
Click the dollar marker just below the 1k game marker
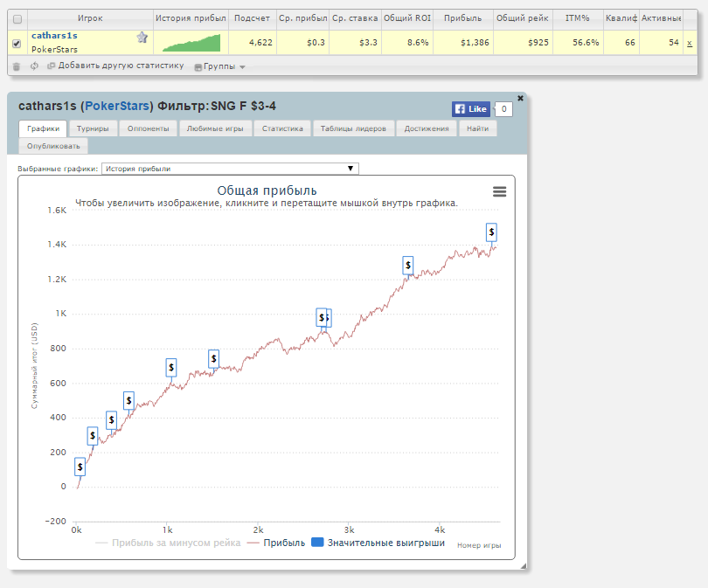[x=171, y=367]
